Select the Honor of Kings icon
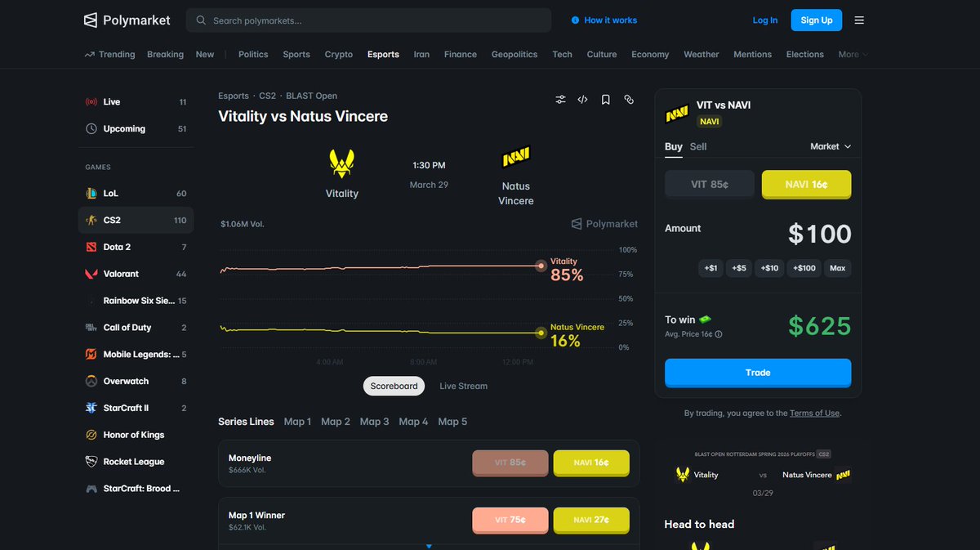The height and width of the screenshot is (550, 980). pos(91,435)
